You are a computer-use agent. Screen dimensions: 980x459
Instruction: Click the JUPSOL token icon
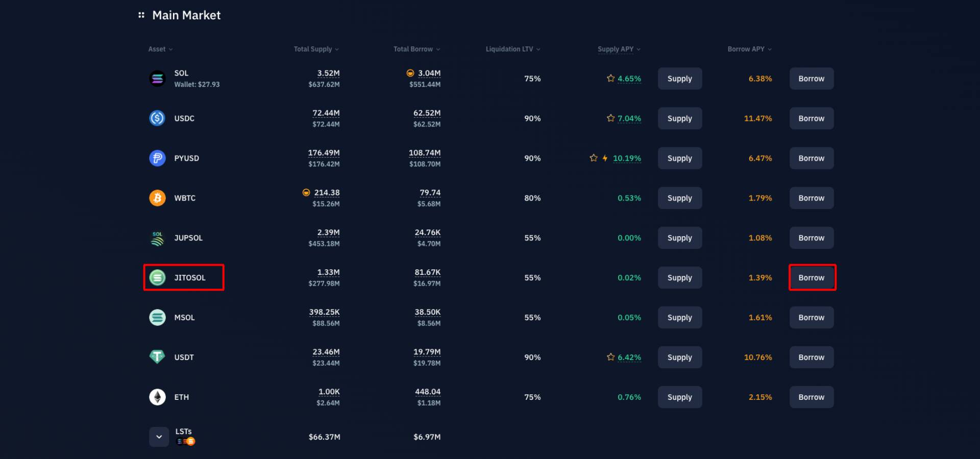(x=157, y=238)
